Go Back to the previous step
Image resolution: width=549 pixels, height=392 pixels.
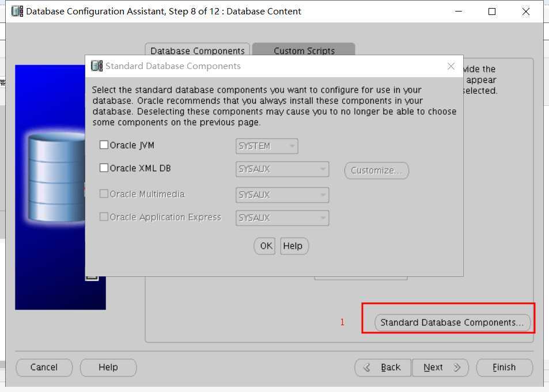383,367
